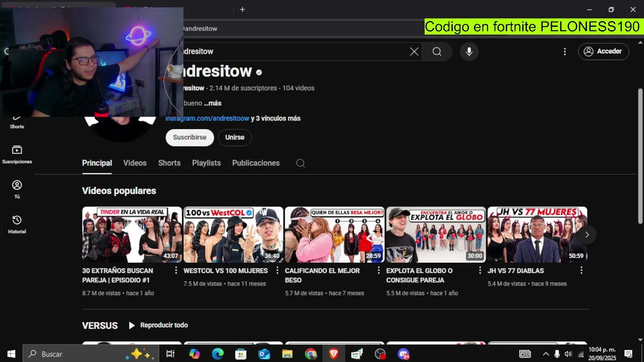This screenshot has width=644, height=362.
Task: Click the magnifier search button
Action: (x=437, y=51)
